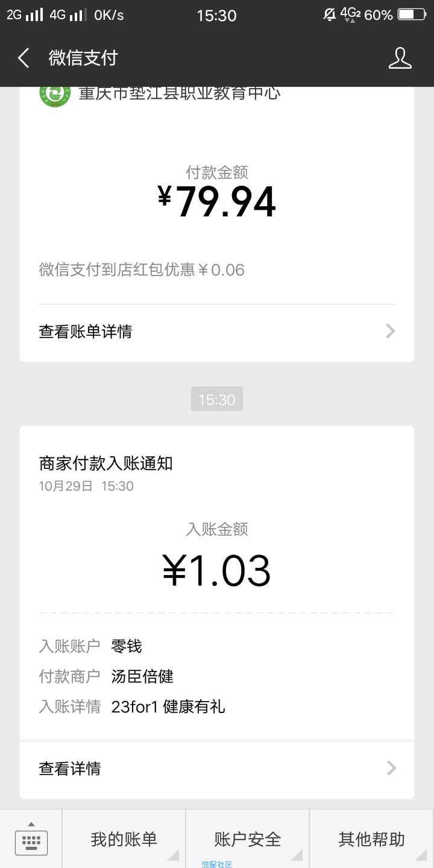The height and width of the screenshot is (868, 434).
Task: Tap the 4G signal strength indicator
Action: point(66,15)
